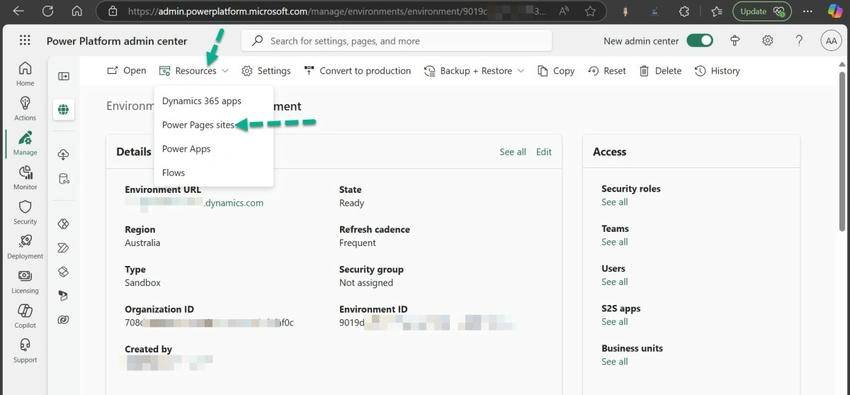Open the Support headset section
Screen dimensions: 850x395
pos(25,351)
